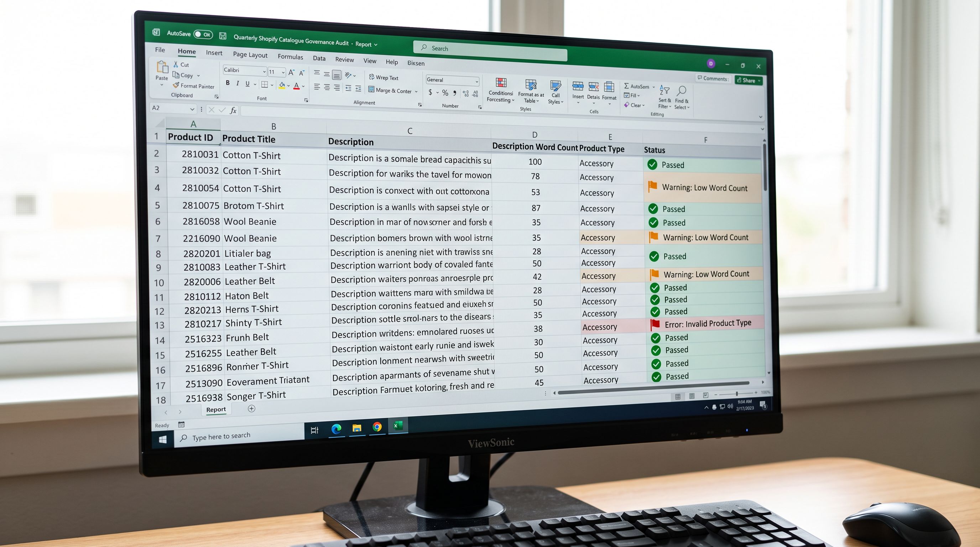980x547 pixels.
Task: Select column A header
Action: (x=193, y=124)
